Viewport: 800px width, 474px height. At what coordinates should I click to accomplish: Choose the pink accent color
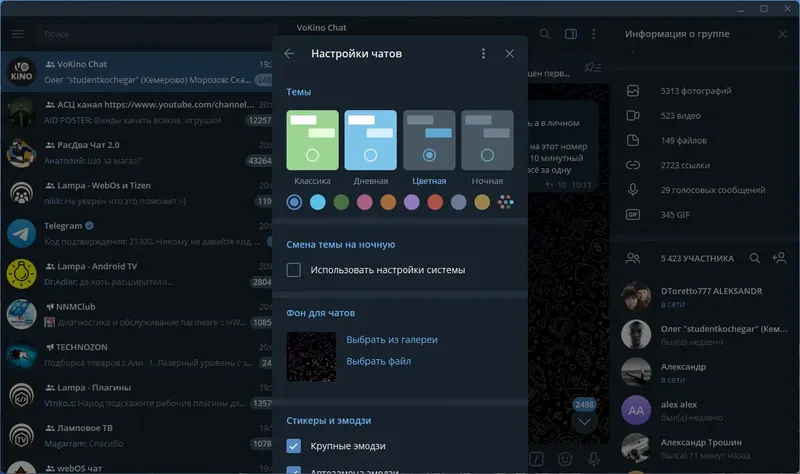click(365, 202)
